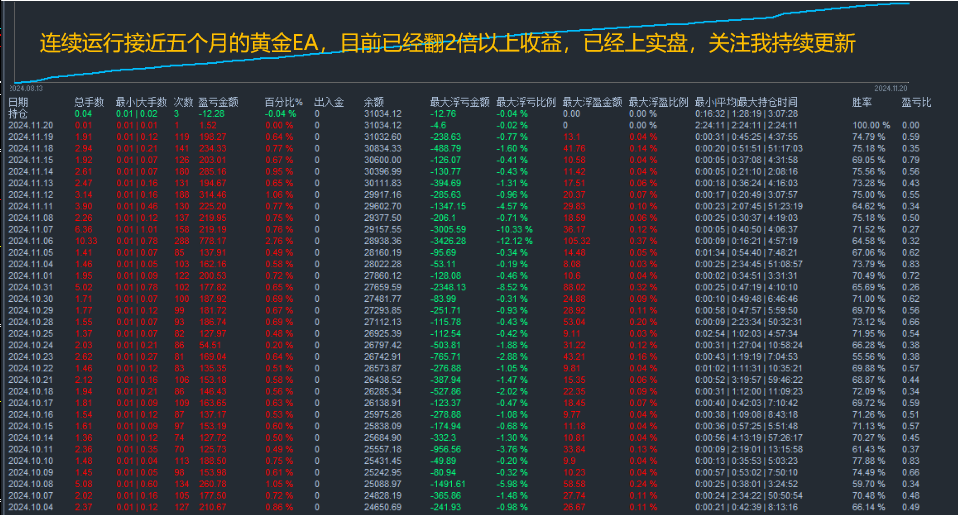Click the 2.76 % percentage value

(x=279, y=241)
